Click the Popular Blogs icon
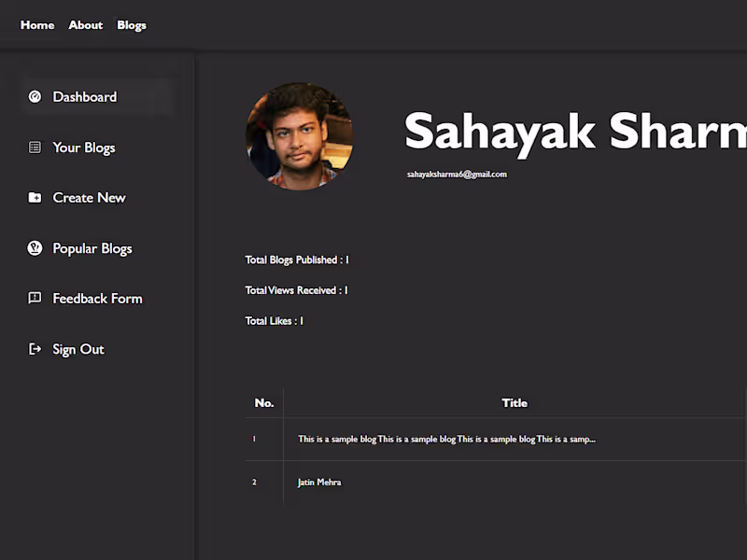Viewport: 747px width, 560px height. click(35, 247)
